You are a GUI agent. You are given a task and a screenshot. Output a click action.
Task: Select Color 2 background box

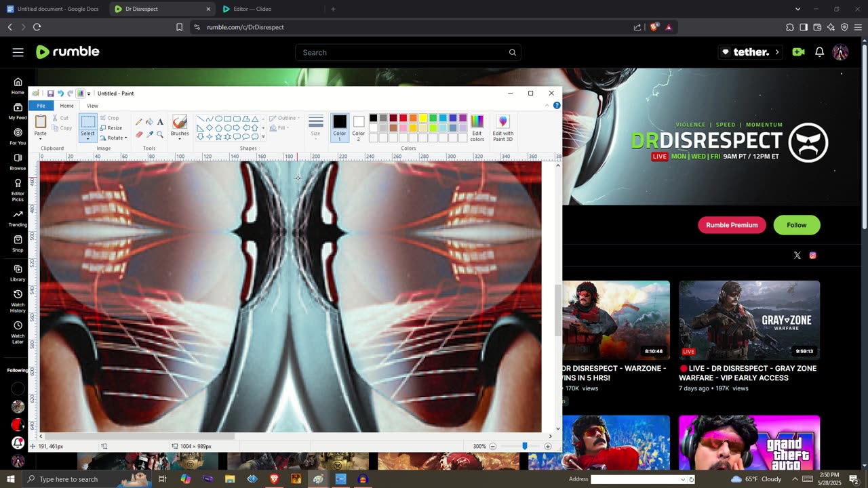coord(359,127)
